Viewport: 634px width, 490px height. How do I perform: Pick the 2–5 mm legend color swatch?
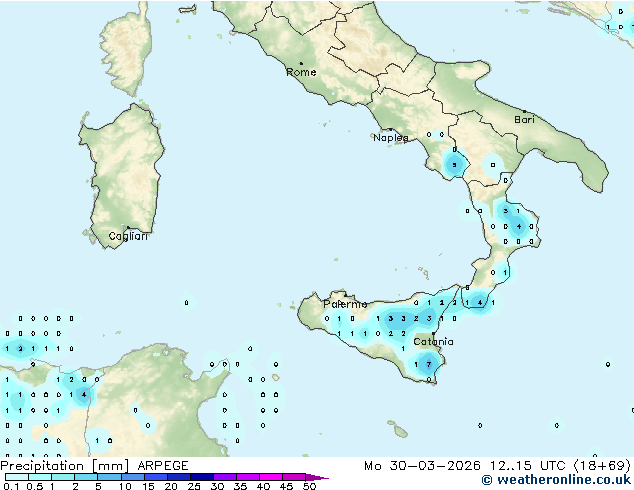(86, 477)
